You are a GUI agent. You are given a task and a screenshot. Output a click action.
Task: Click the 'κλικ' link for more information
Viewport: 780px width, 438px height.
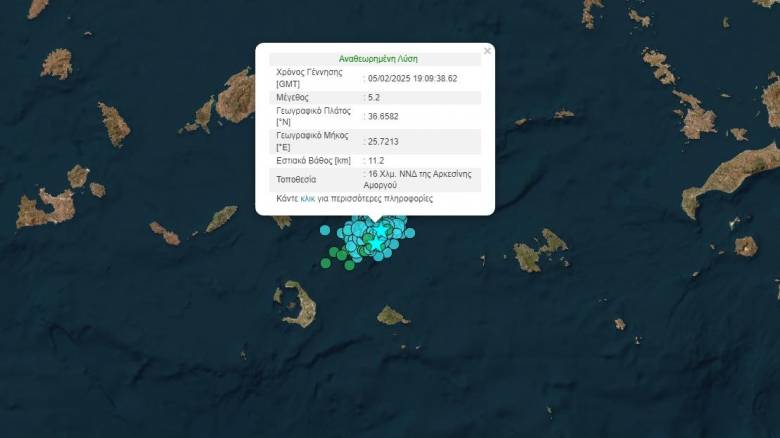(307, 199)
